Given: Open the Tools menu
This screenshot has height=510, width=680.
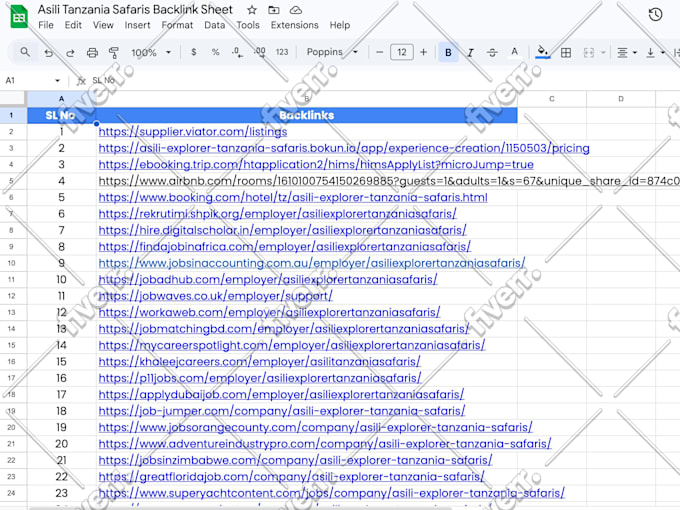Looking at the screenshot, I should pyautogui.click(x=248, y=25).
